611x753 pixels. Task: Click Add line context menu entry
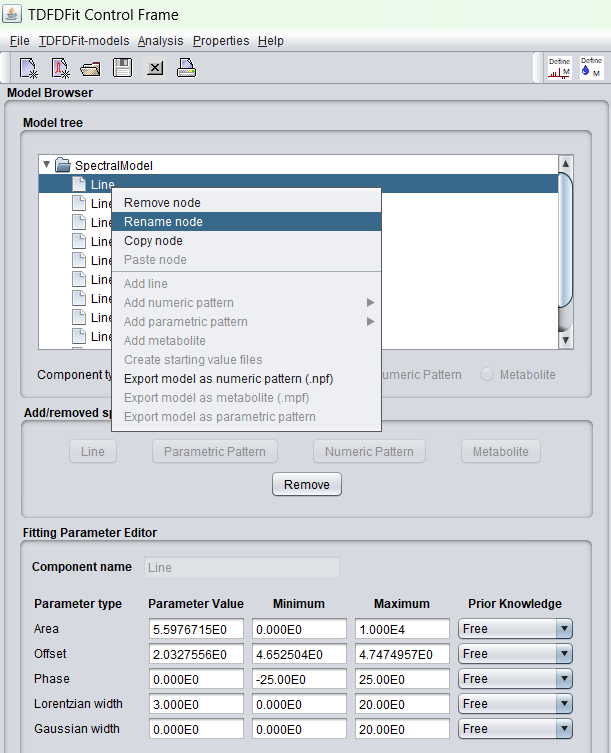click(246, 284)
